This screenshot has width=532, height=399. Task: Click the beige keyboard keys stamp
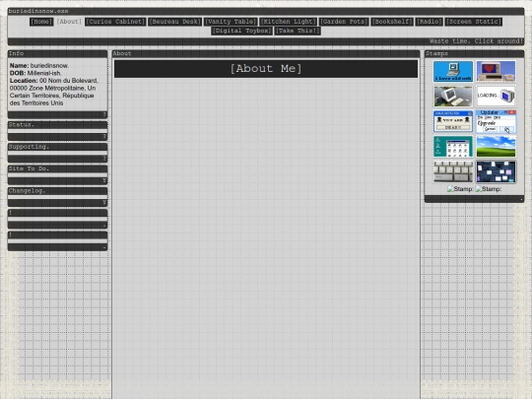pos(453,171)
